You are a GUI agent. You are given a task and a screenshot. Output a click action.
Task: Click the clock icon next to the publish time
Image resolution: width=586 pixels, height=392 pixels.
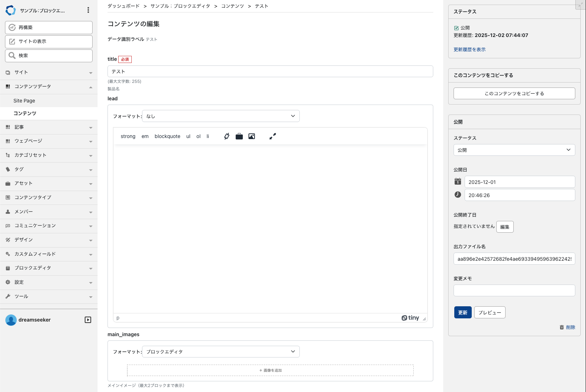pyautogui.click(x=457, y=195)
